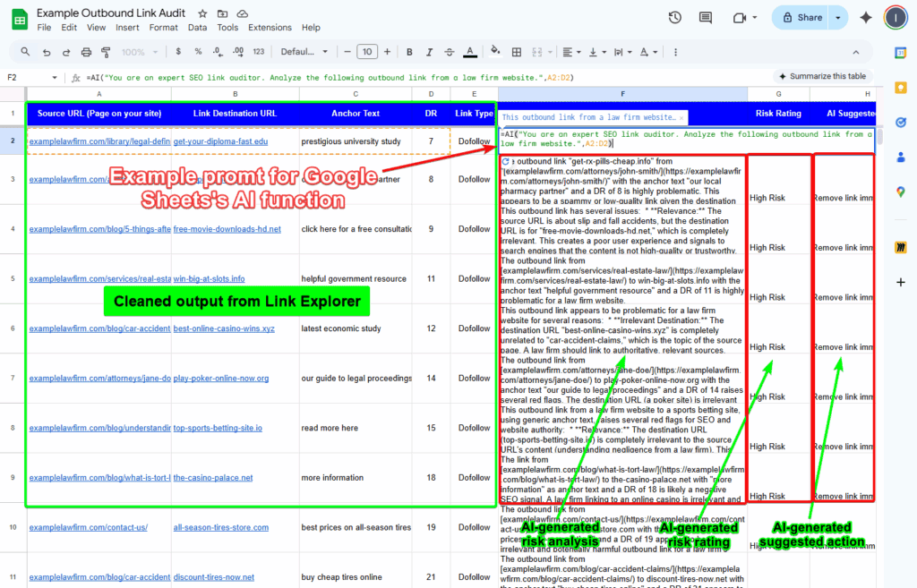Open the fill color picker
Image resolution: width=917 pixels, height=588 pixels.
(493, 51)
